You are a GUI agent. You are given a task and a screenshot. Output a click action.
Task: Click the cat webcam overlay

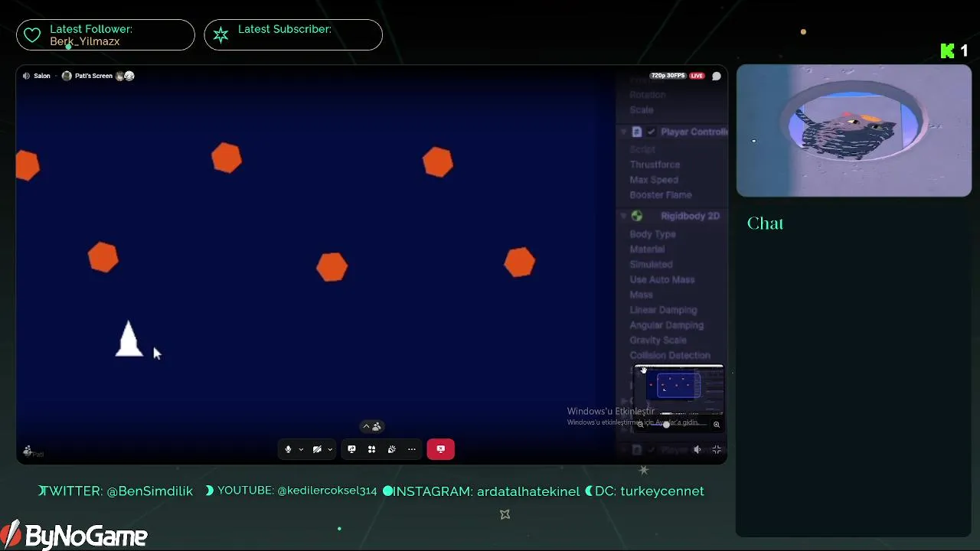[854, 131]
